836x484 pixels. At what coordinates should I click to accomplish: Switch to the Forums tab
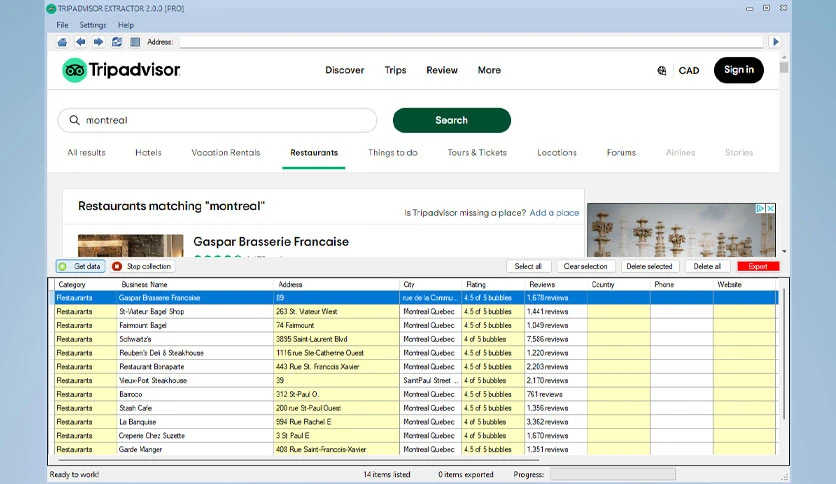(x=621, y=152)
